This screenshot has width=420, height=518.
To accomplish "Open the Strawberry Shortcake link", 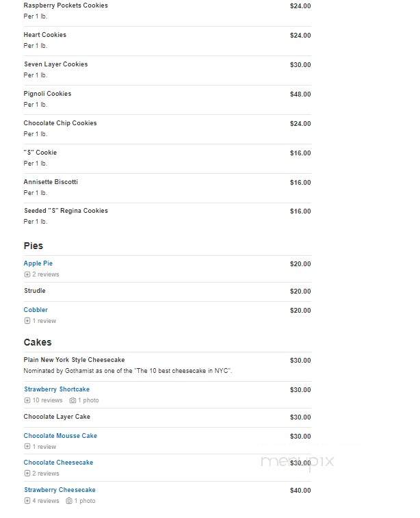I will [57, 389].
